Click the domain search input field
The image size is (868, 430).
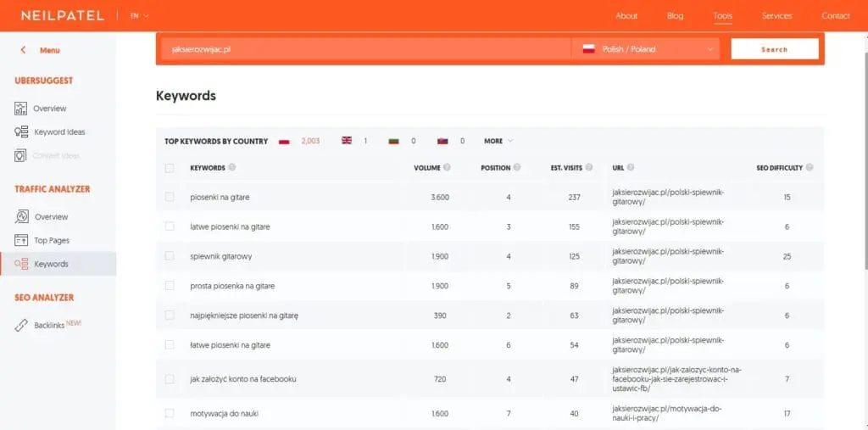[366, 49]
